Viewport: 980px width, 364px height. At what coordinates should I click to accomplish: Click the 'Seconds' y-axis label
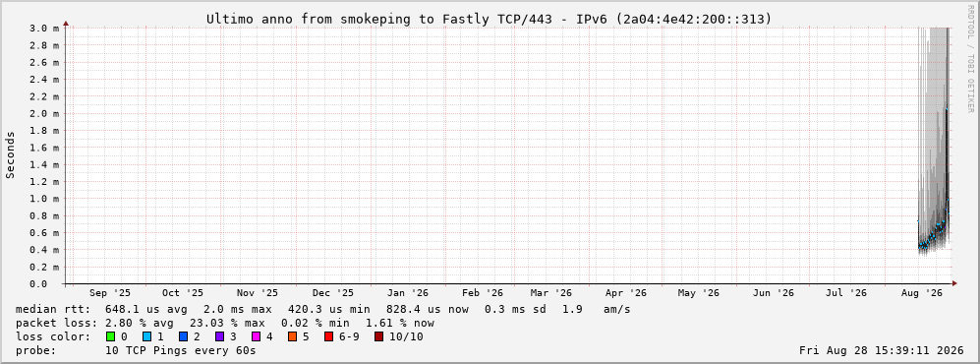pyautogui.click(x=10, y=155)
